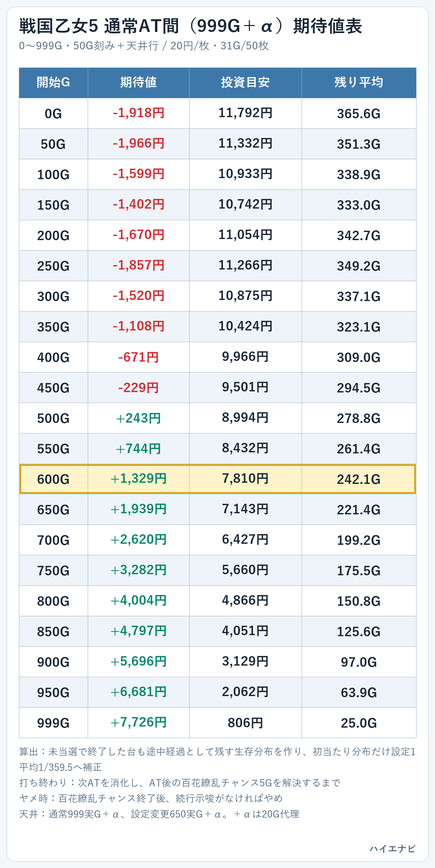The width and height of the screenshot is (435, 868).
Task: Select the title 戦国乙女5 通常AT間 期待値表
Action: pyautogui.click(x=190, y=26)
